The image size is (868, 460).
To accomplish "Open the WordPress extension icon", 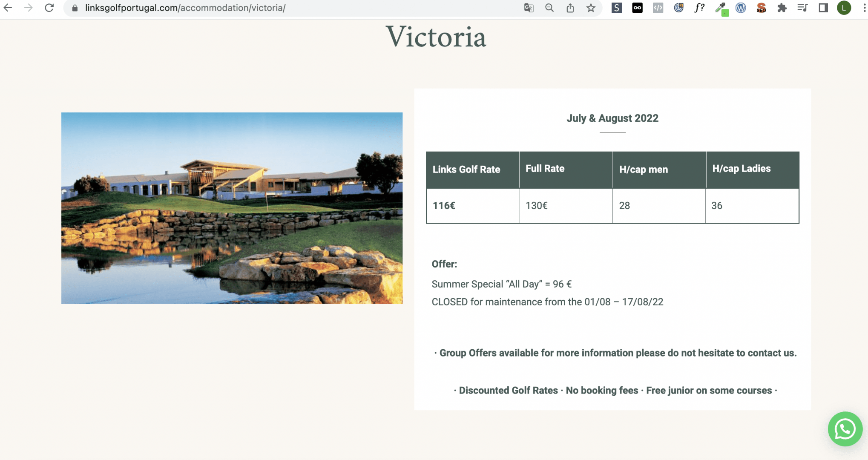I will coord(741,8).
